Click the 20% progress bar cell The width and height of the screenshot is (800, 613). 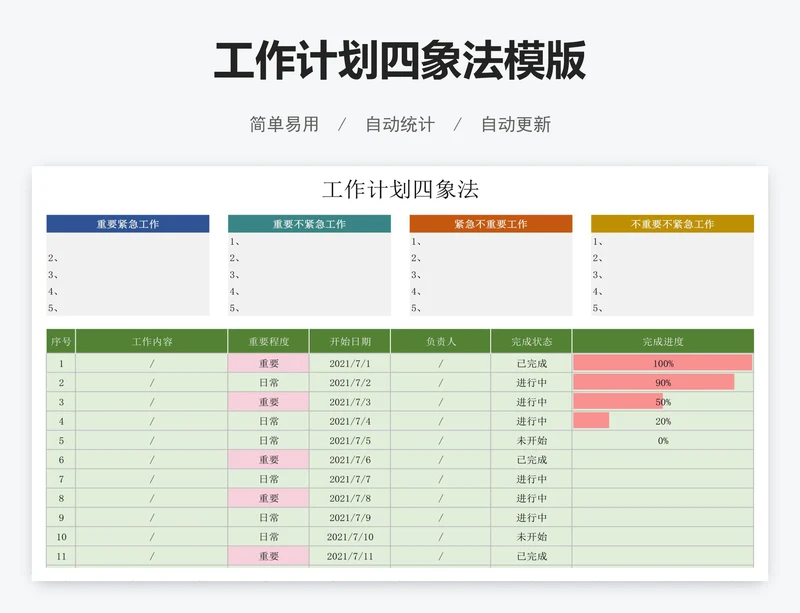point(662,421)
